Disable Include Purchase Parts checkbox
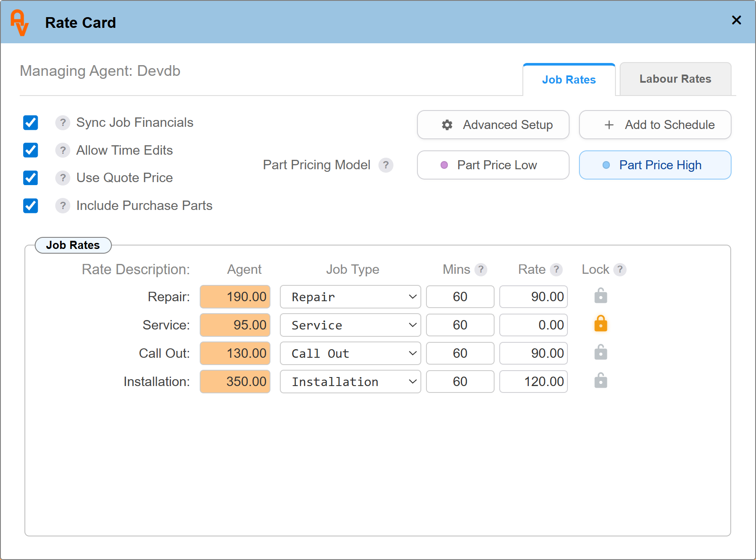This screenshot has height=560, width=756. [x=30, y=206]
